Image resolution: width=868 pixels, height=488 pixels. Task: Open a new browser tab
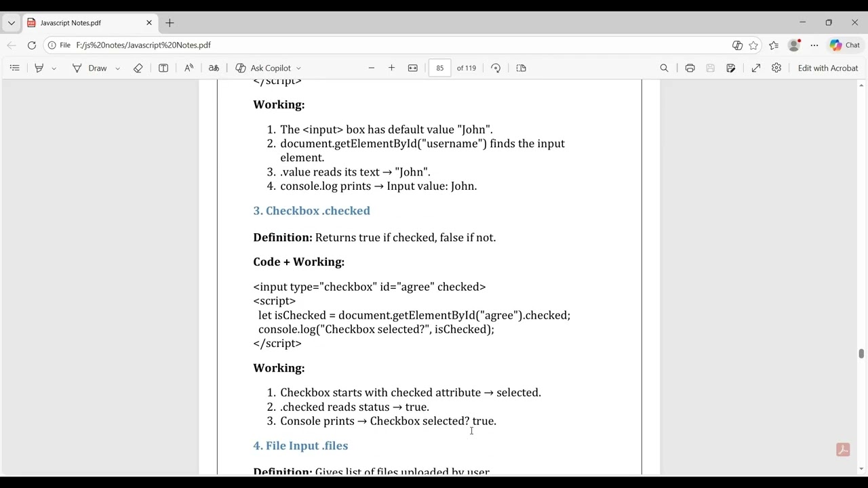[170, 23]
